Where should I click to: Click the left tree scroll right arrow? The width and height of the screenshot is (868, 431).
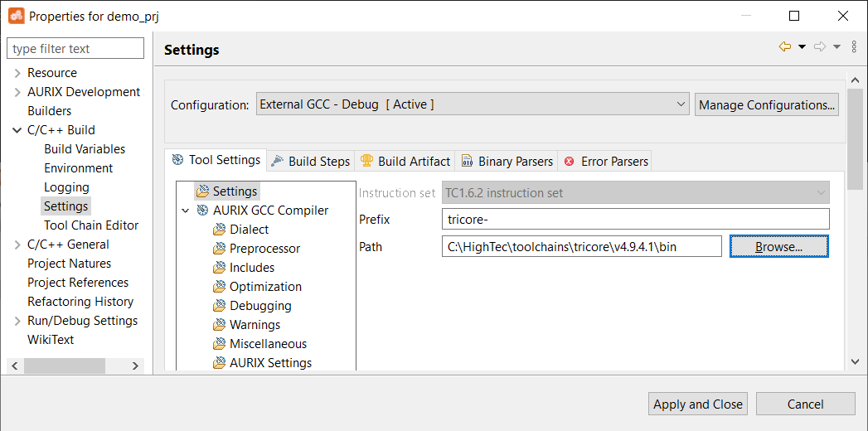pyautogui.click(x=136, y=366)
